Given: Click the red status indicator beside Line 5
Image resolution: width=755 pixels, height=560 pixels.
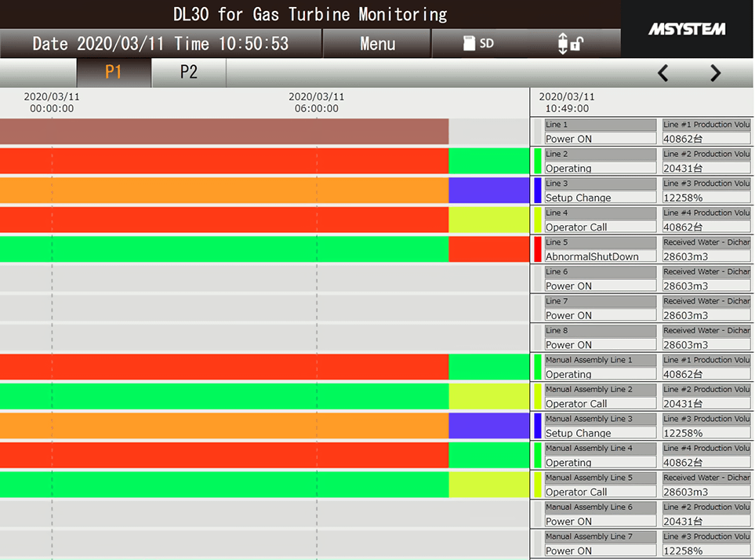Looking at the screenshot, I should (x=537, y=249).
